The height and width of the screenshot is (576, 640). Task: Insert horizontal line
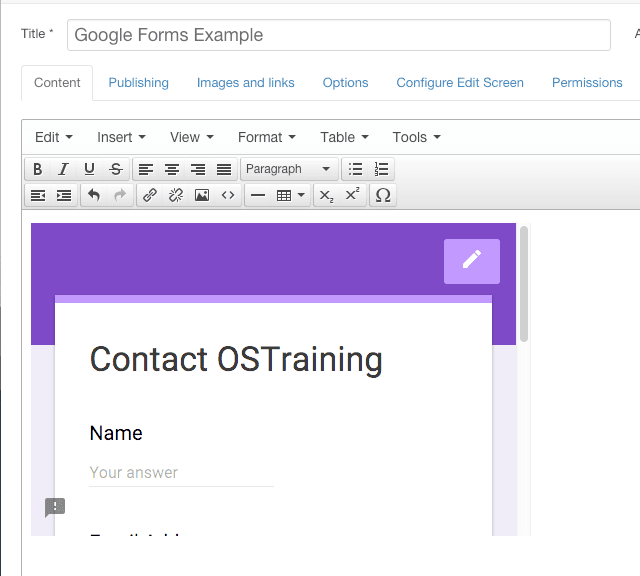258,196
